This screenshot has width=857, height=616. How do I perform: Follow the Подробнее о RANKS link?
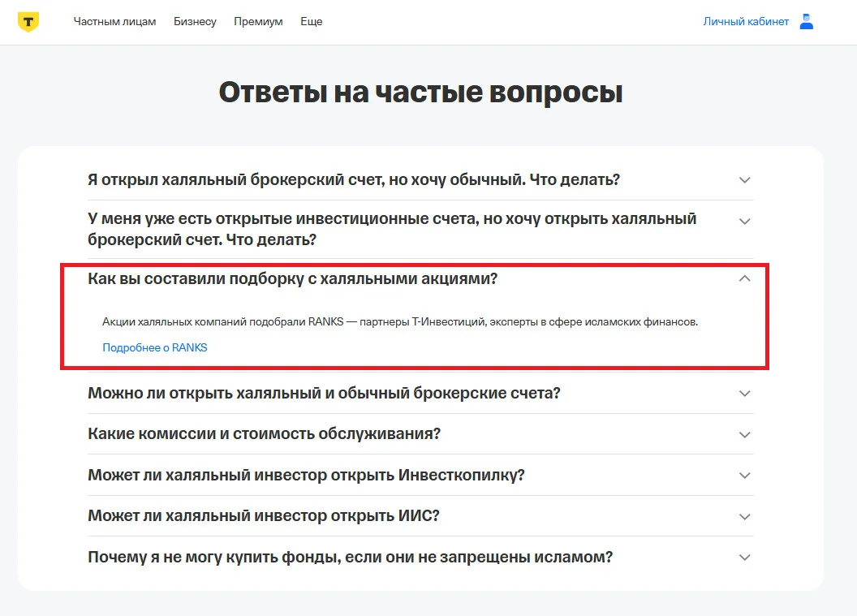tap(155, 347)
